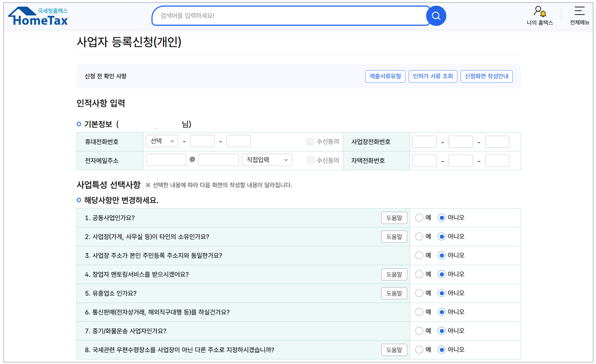Select 예 for 유흥업소 인가요 question
This screenshot has height=364, width=596.
[419, 293]
